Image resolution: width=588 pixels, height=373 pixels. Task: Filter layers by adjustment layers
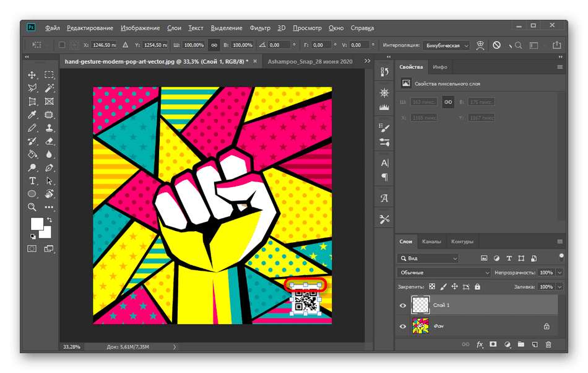tap(496, 258)
